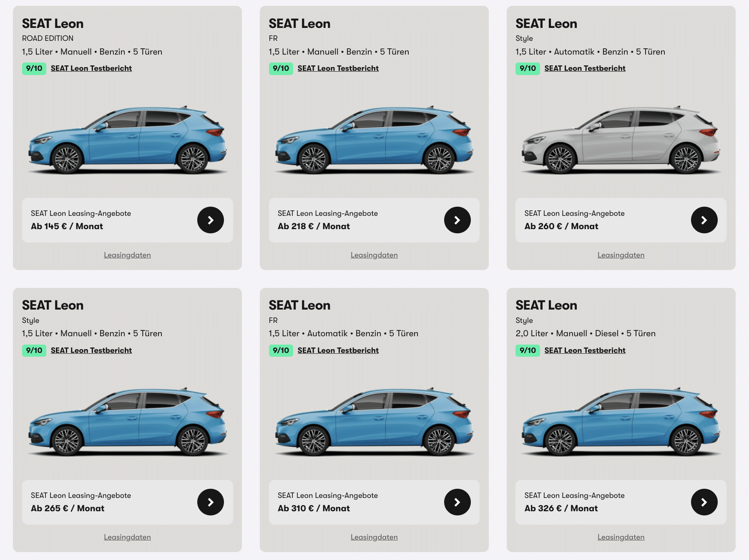Show Leasingdaten for the 218 € FR offer
This screenshot has width=749, height=560.
pyautogui.click(x=374, y=255)
